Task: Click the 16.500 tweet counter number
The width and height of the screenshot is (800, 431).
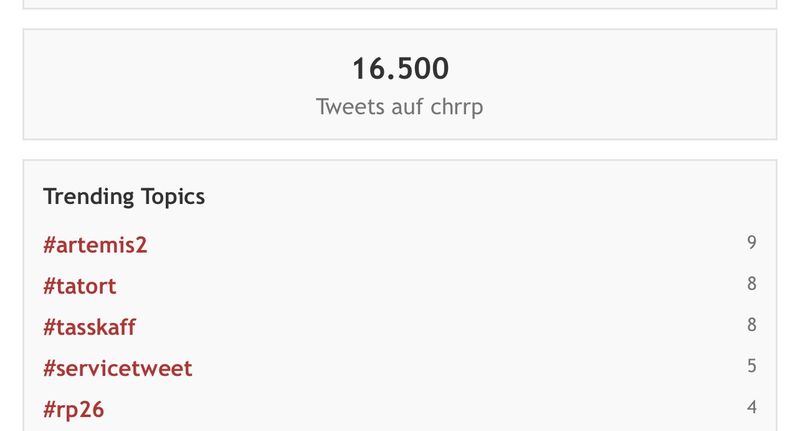Action: coord(401,69)
